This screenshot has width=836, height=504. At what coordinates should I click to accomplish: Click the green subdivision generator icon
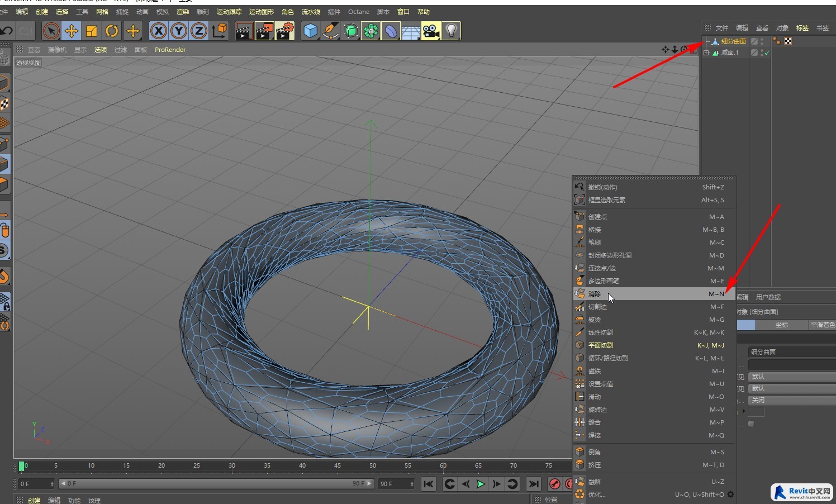(351, 31)
